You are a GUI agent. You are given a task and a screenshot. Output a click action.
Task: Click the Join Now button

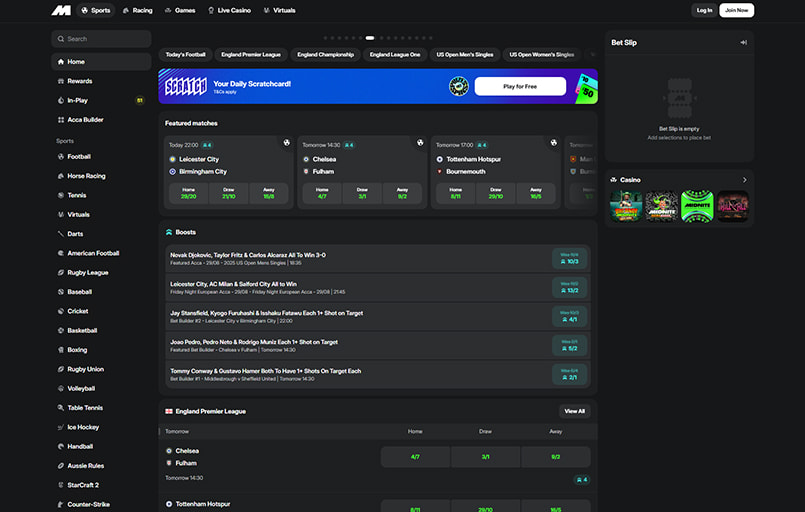coord(737,10)
